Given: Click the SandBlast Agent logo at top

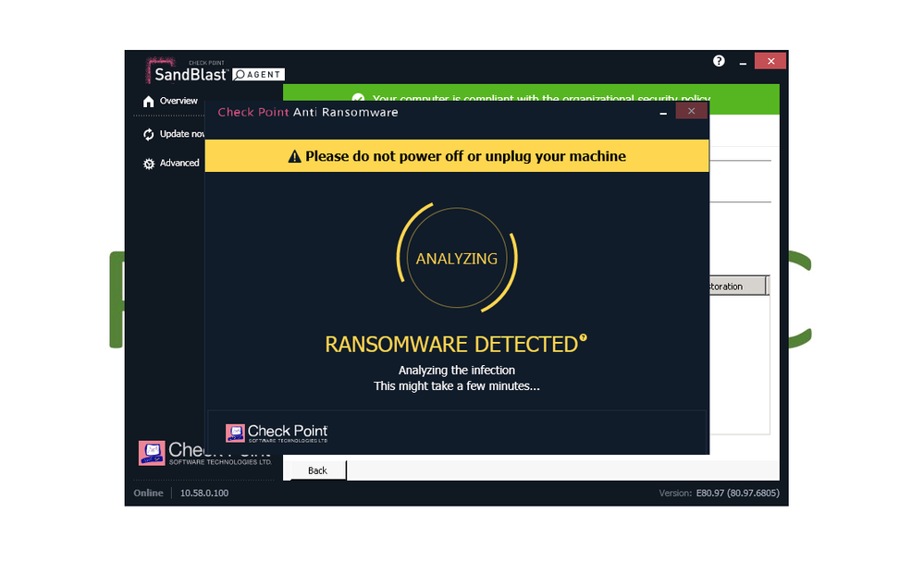Looking at the screenshot, I should tap(216, 70).
